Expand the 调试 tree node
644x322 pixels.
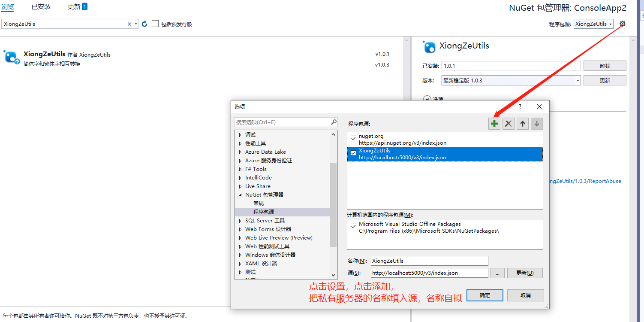pos(240,135)
